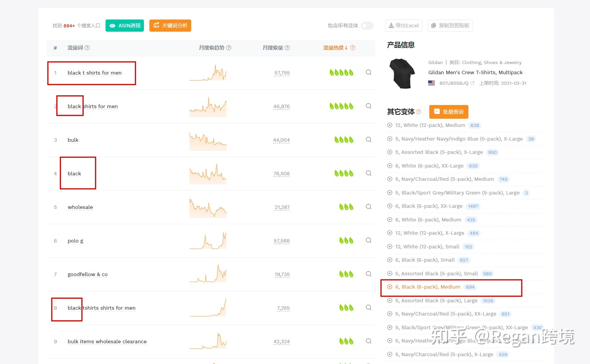Click the download icon on 导出Excel
Screen dimensions: 590x364
[x=392, y=25]
